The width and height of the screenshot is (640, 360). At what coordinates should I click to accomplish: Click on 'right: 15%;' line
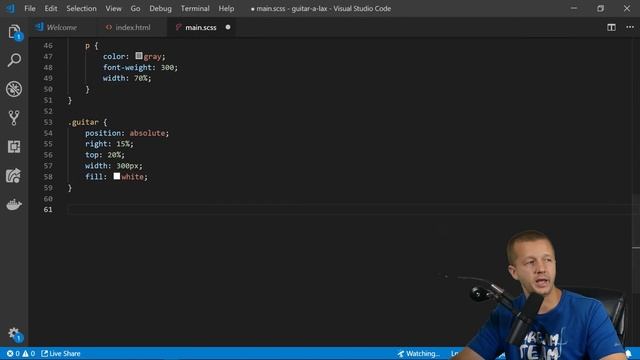(109, 144)
